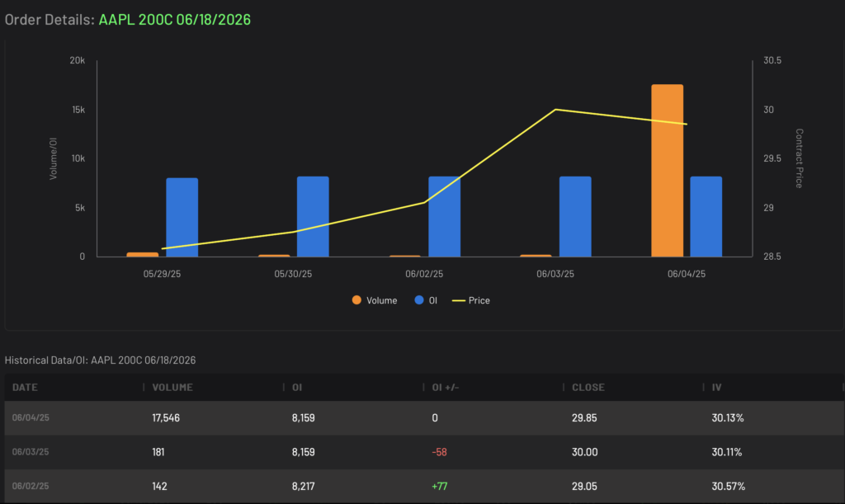Click OI change value +77
This screenshot has height=504, width=845.
pos(439,486)
